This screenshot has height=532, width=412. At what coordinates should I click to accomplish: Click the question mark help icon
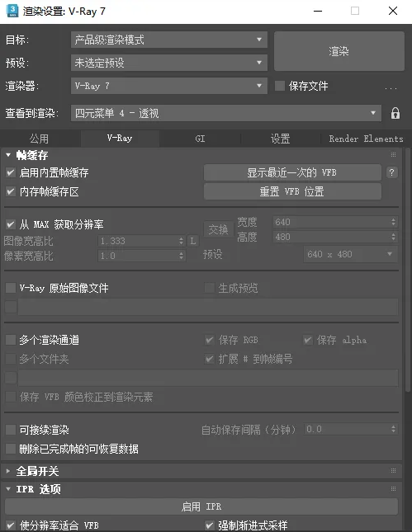point(391,172)
